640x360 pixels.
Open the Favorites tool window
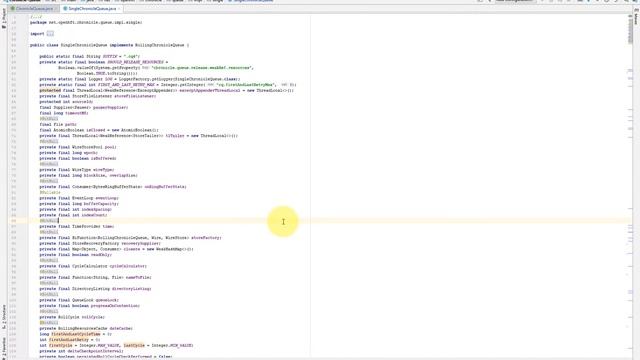click(4, 348)
